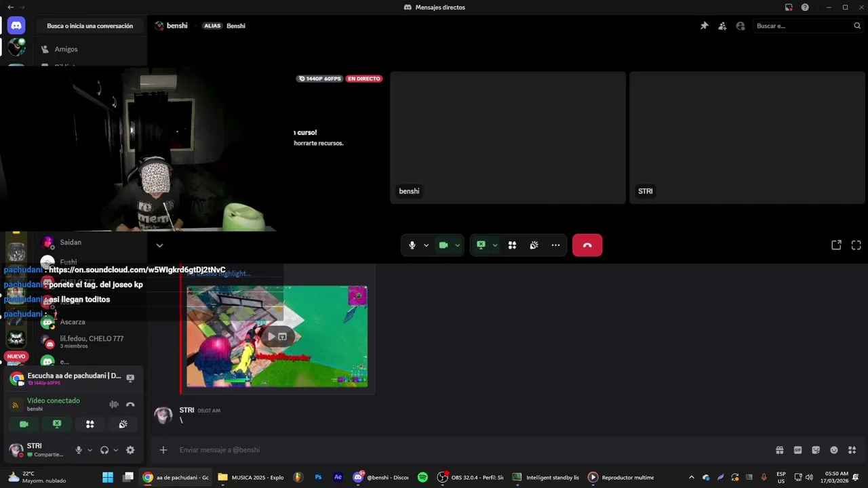Click the Buscar search field
This screenshot has height=488, width=868.
point(808,26)
